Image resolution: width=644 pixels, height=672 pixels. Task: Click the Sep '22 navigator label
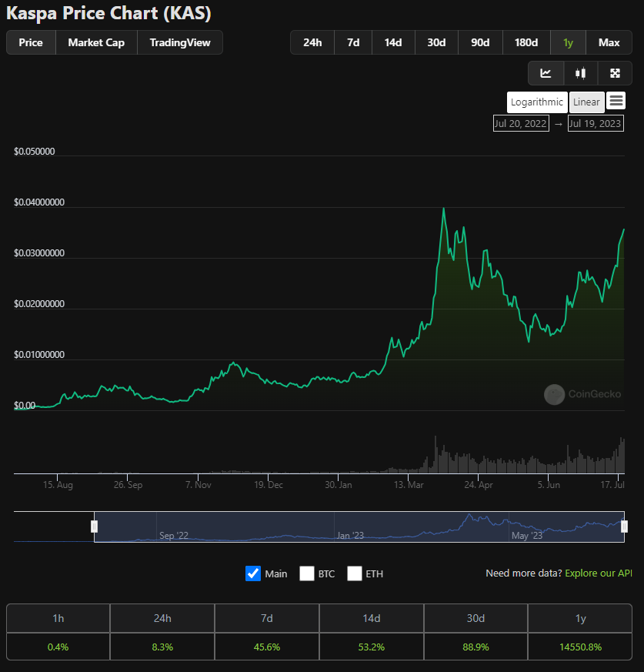(x=174, y=535)
